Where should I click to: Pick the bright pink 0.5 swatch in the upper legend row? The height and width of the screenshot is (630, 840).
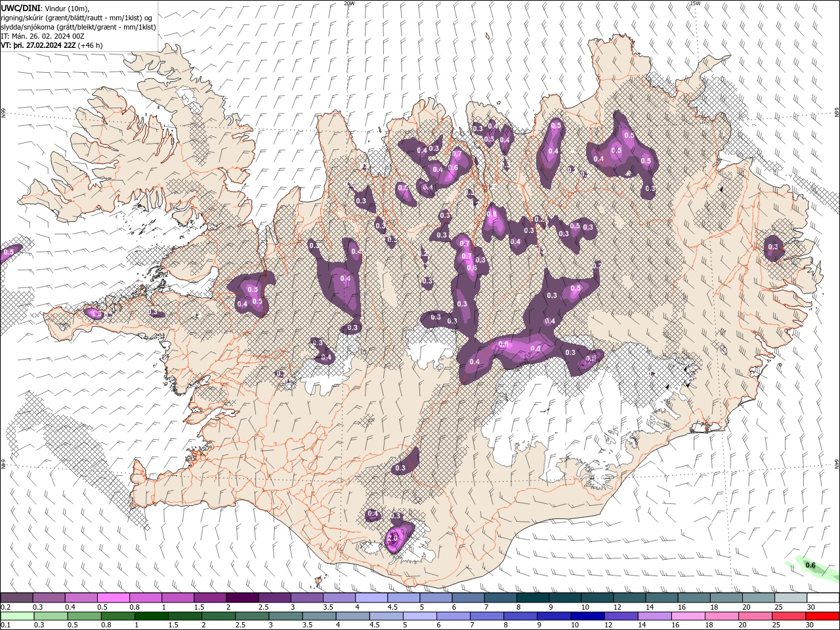pos(114,598)
